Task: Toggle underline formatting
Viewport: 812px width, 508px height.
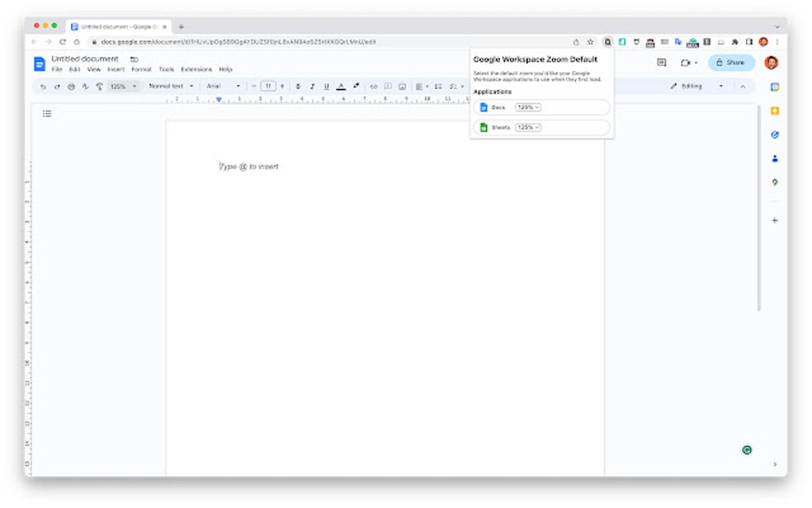Action: tap(326, 86)
